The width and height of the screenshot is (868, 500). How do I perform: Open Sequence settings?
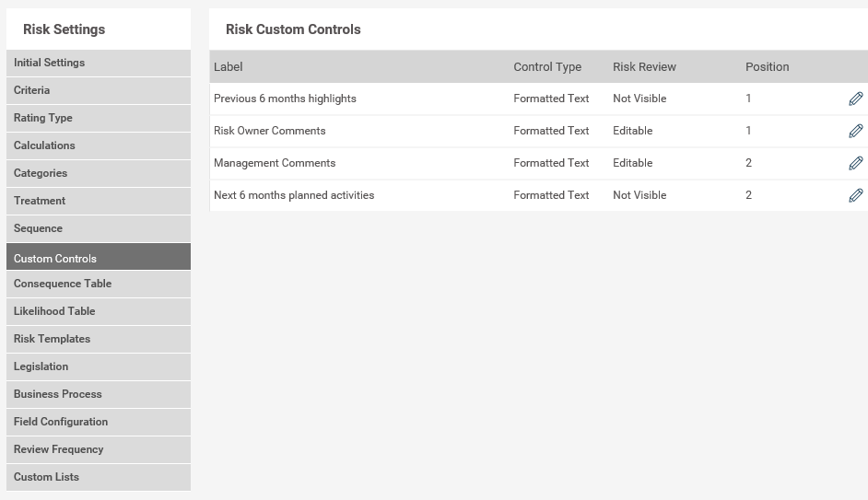point(99,229)
